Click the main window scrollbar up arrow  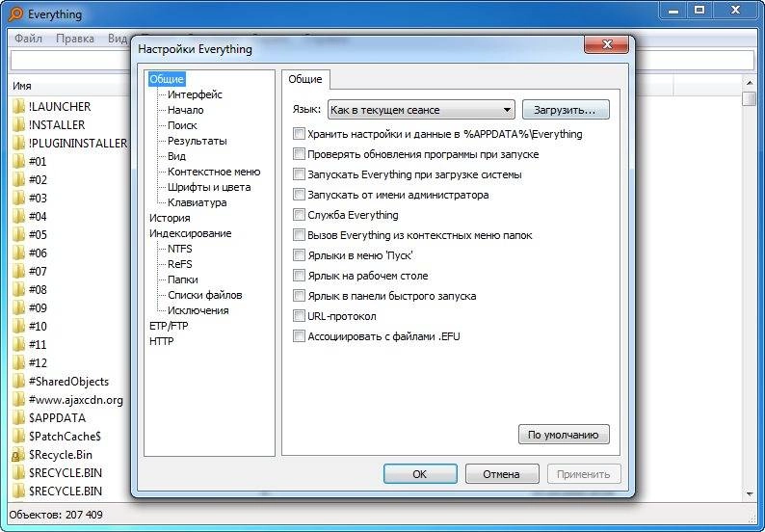[750, 83]
